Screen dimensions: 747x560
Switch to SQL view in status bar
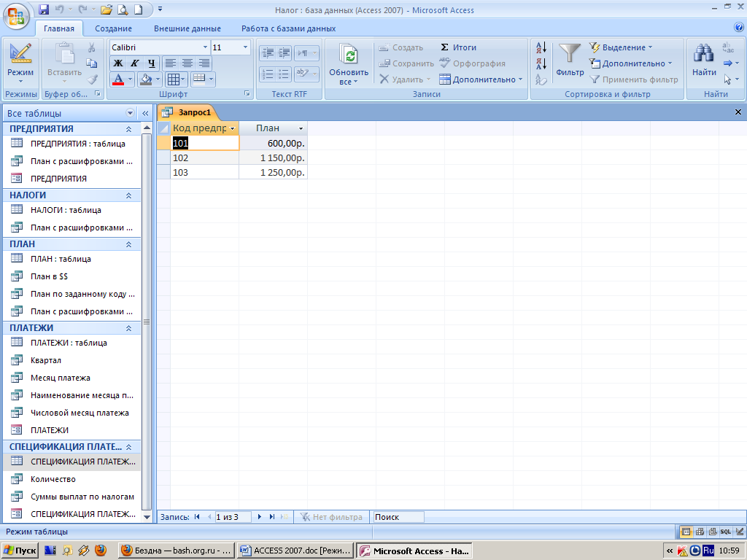pos(725,532)
